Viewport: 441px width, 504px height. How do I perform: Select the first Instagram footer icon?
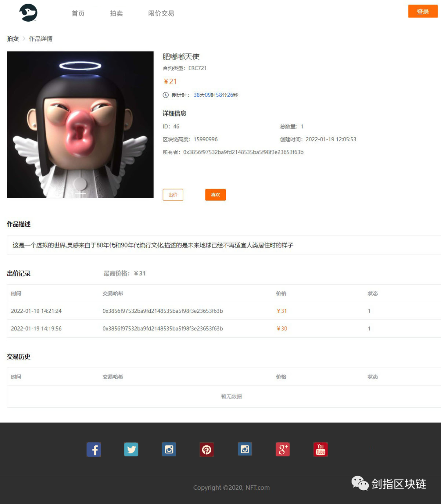(x=169, y=449)
